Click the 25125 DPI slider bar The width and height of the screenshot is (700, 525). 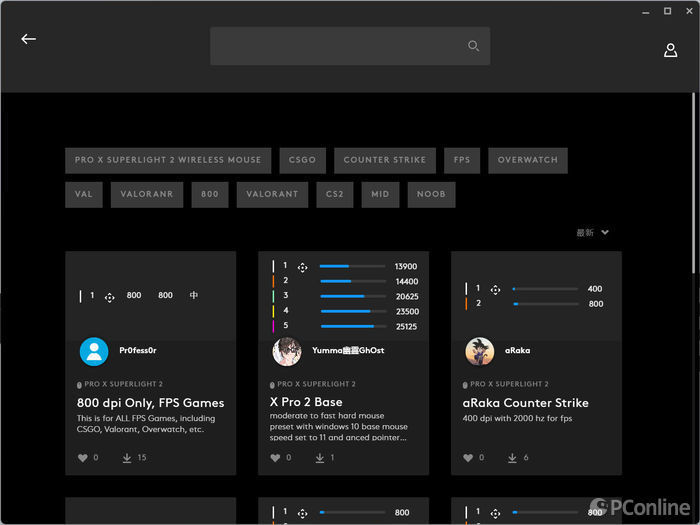353,327
